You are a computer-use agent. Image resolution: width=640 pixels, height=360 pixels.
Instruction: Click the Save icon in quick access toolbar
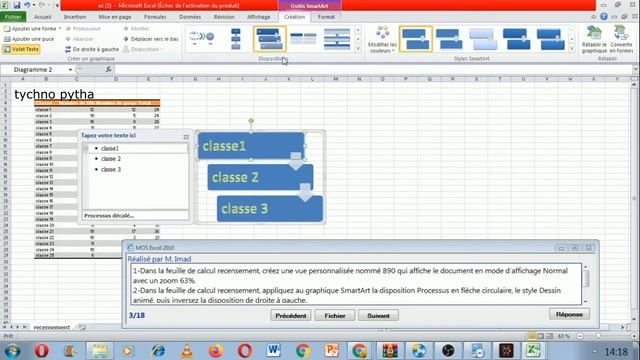(16, 5)
